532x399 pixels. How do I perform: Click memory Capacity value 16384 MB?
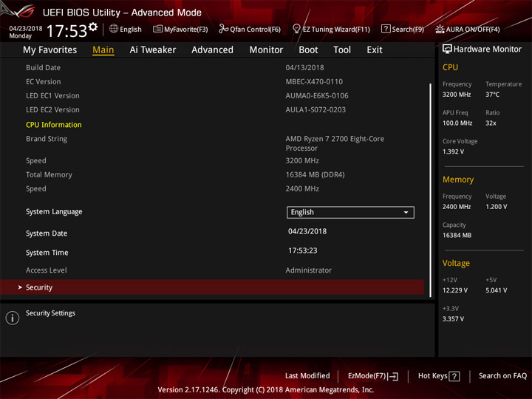click(457, 236)
